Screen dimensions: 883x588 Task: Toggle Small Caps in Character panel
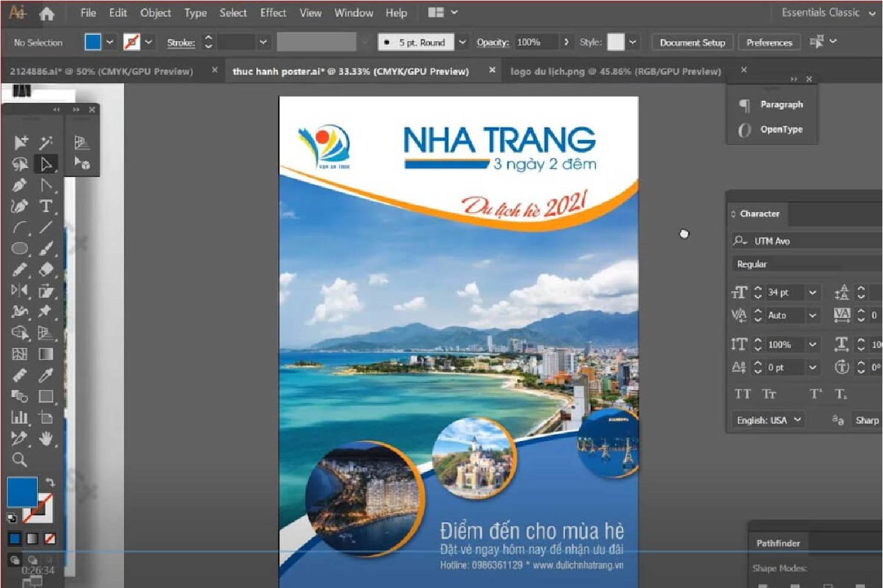769,395
